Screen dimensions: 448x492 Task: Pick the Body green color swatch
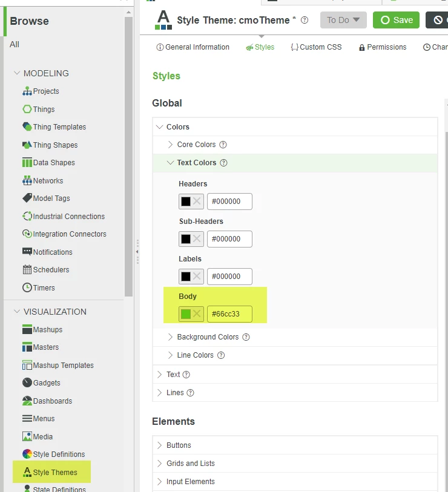point(186,313)
